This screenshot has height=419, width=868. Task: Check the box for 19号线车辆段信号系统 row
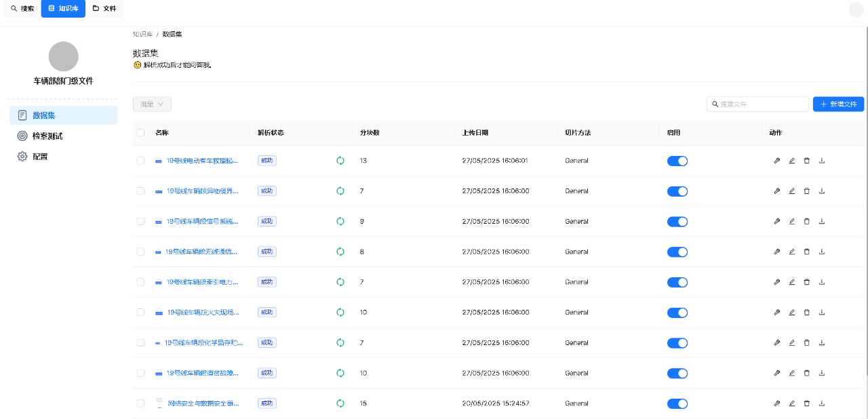click(140, 221)
